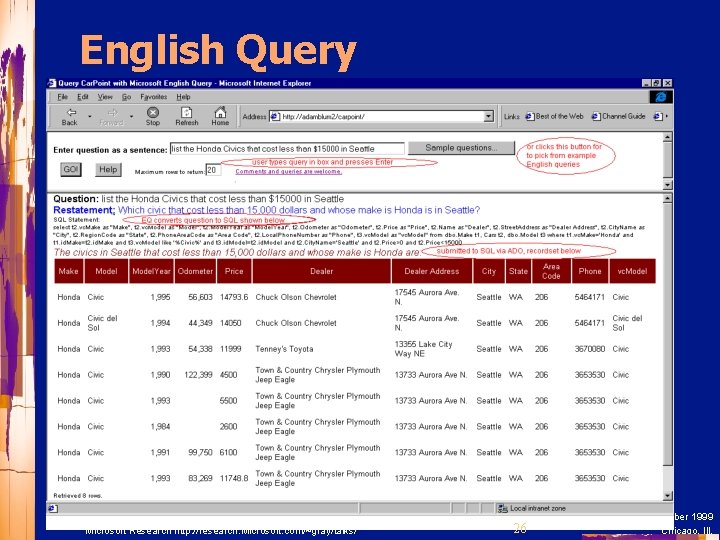Viewport: 720px width, 540px height.
Task: Open the View menu
Action: 105,97
